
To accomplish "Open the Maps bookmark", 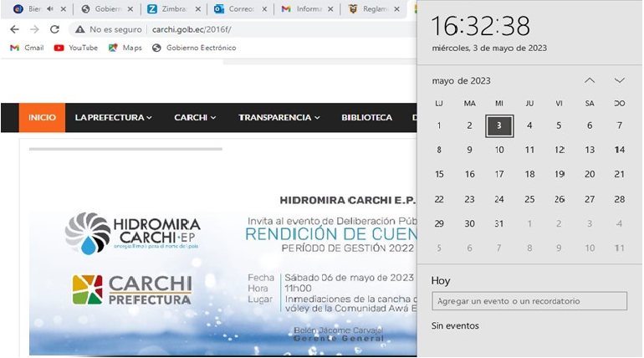I will (x=125, y=48).
